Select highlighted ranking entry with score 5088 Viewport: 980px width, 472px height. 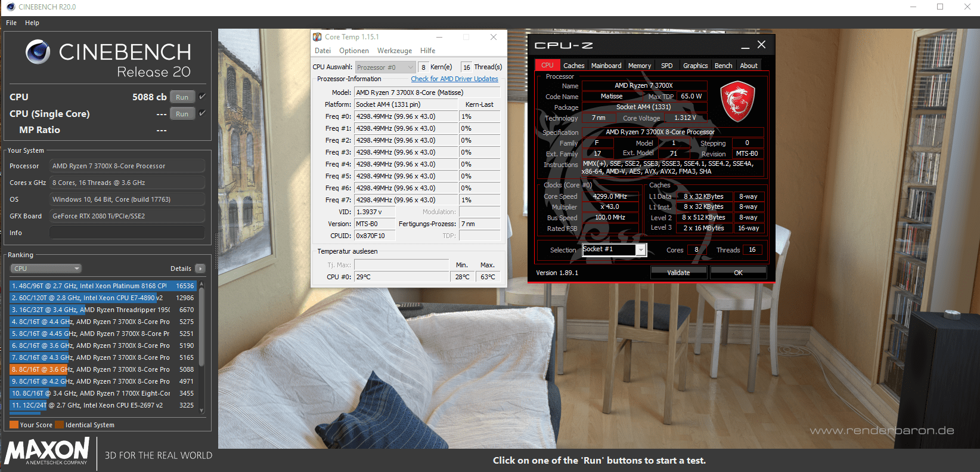(x=102, y=369)
